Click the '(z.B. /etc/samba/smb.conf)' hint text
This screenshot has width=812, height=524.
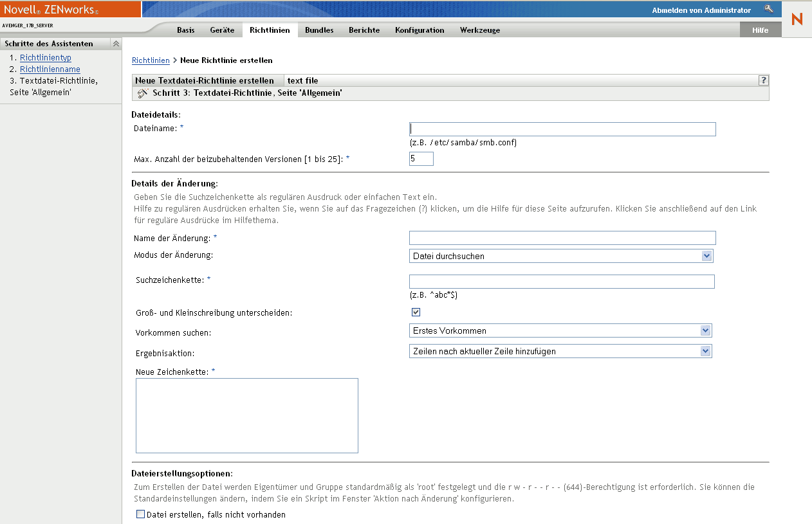463,143
